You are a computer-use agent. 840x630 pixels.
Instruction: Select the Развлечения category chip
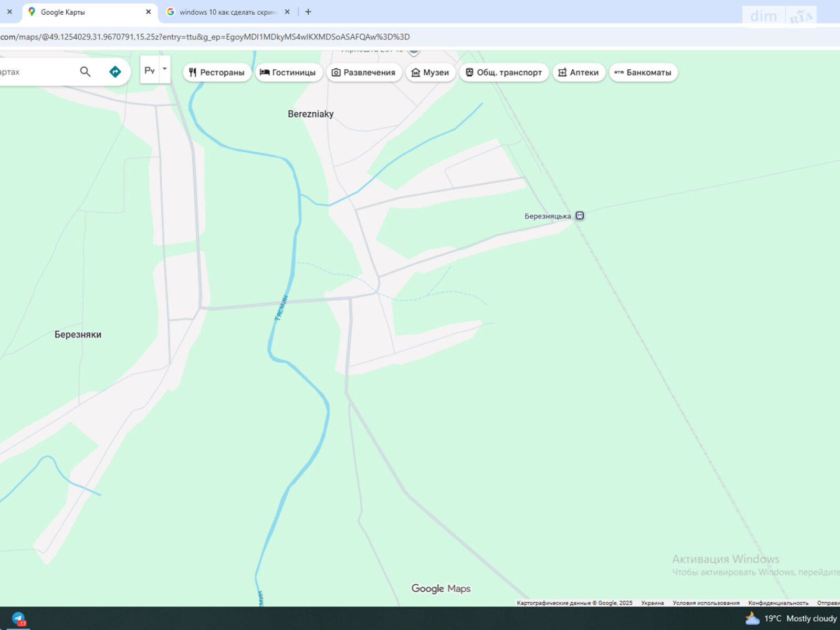pos(364,72)
